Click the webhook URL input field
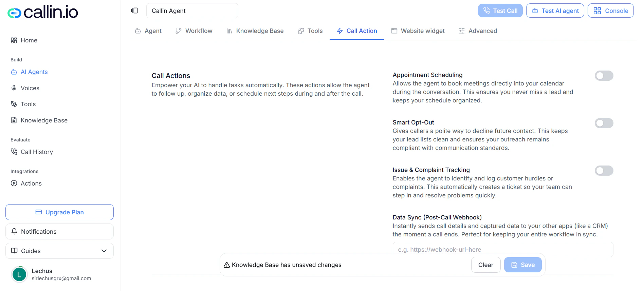 click(x=503, y=249)
